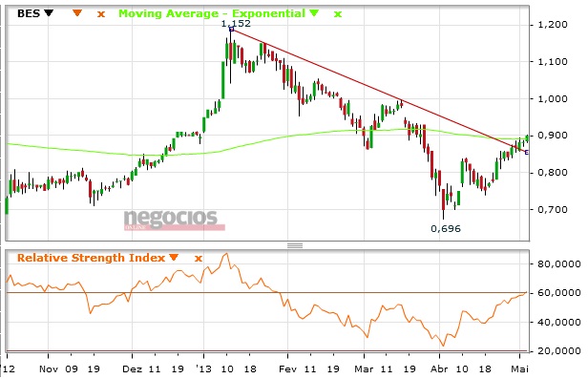Screen dimensions: 588x379
Task: Close the Relative Strength Index panel
Action: pyautogui.click(x=199, y=259)
